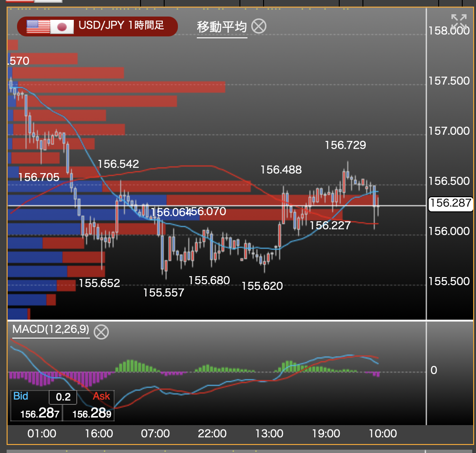
Task: Select the 0.2 spread indicator
Action: 63,397
